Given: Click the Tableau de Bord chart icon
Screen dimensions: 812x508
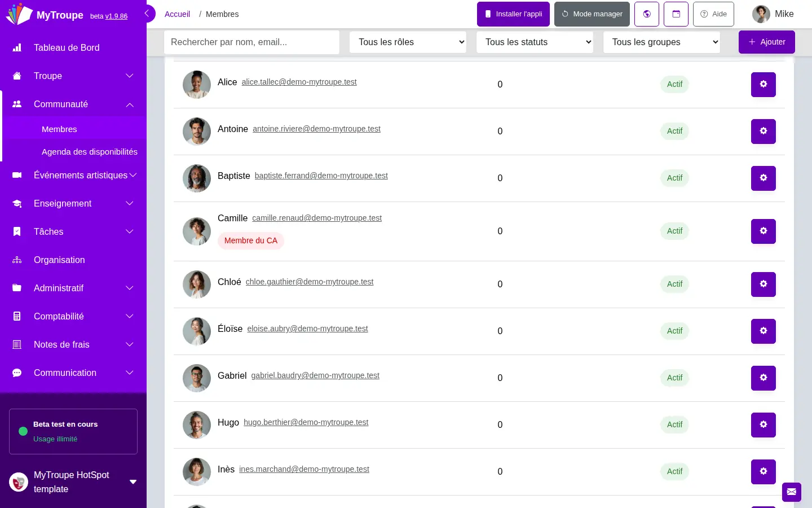Looking at the screenshot, I should click(x=17, y=48).
